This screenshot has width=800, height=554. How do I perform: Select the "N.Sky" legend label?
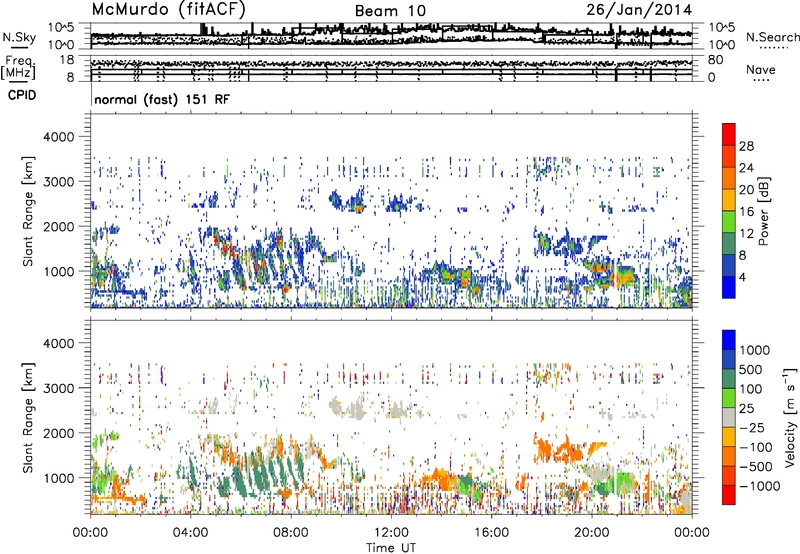(19, 37)
